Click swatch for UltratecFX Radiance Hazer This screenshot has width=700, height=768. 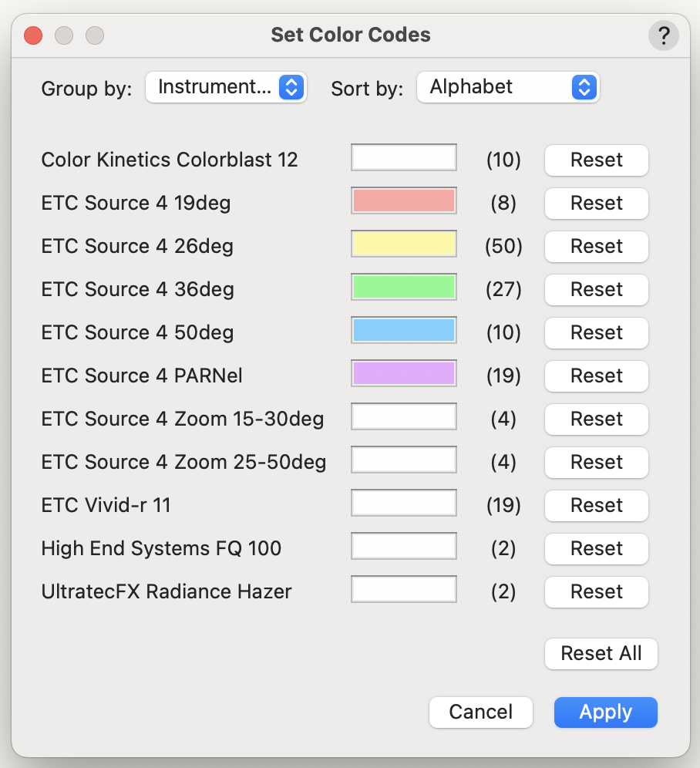tap(404, 590)
